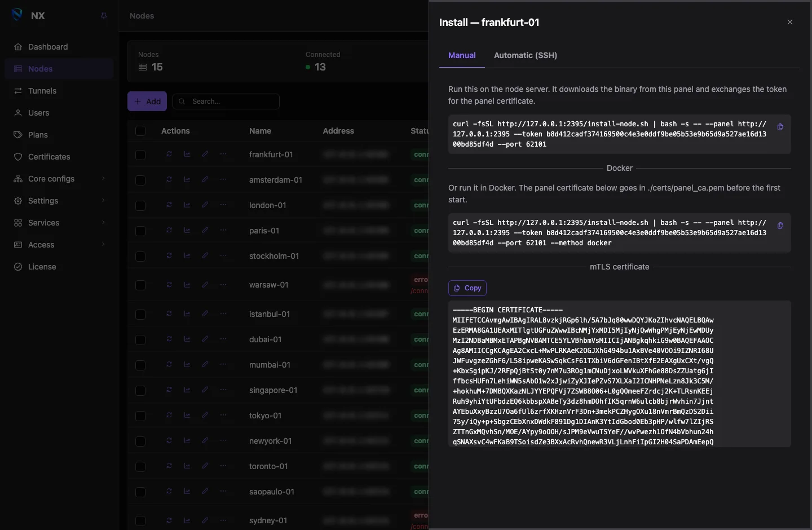Copy the manual curl install command
Screen dimensions: 812x530
(780, 127)
